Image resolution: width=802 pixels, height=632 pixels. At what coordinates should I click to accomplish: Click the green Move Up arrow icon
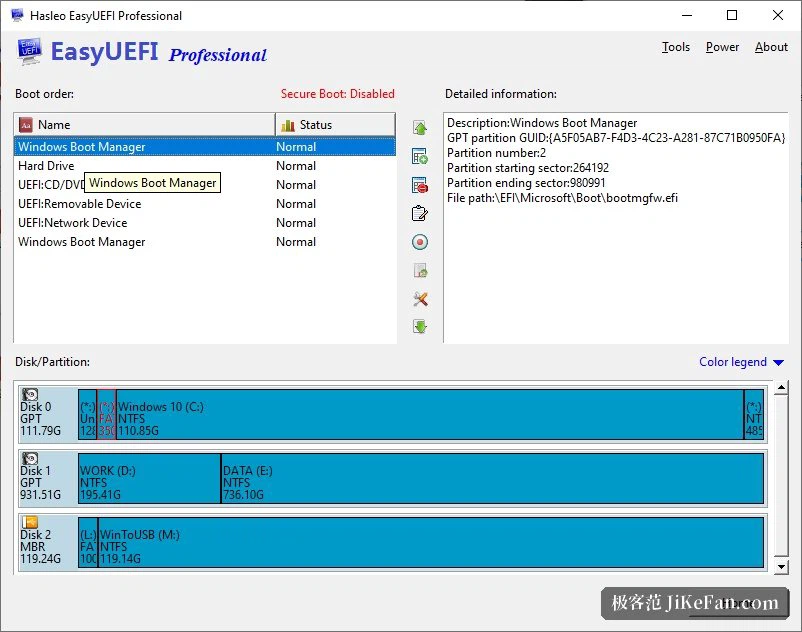click(x=420, y=128)
